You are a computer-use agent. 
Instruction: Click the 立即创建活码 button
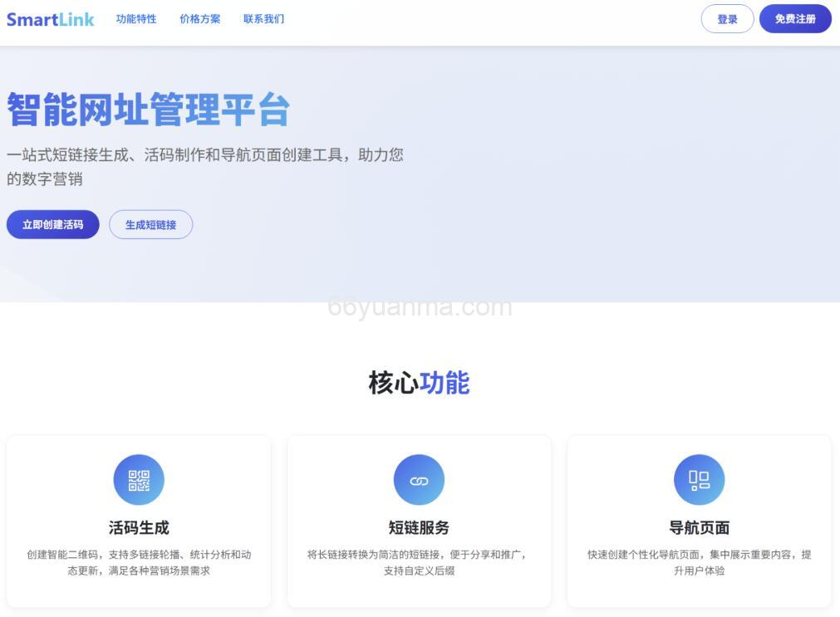[52, 224]
